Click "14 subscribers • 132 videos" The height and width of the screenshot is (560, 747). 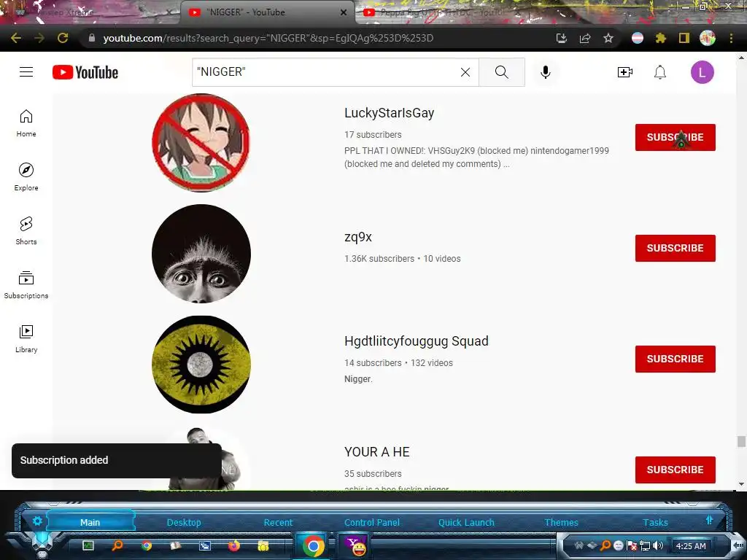(399, 363)
